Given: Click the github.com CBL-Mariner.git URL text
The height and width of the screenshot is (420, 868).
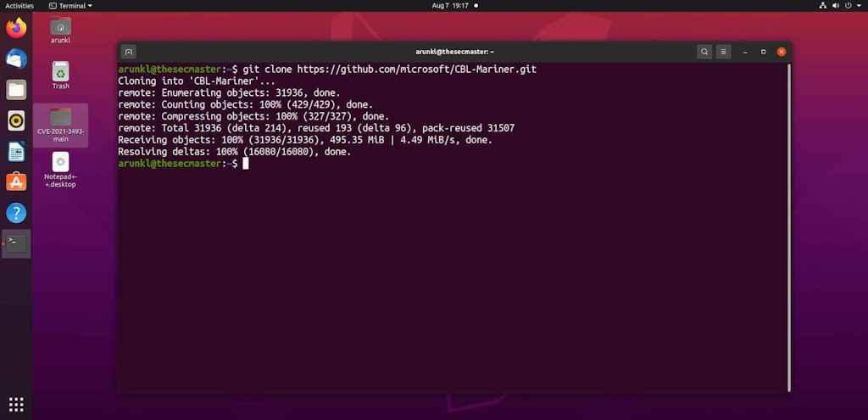Looking at the screenshot, I should click(417, 70).
